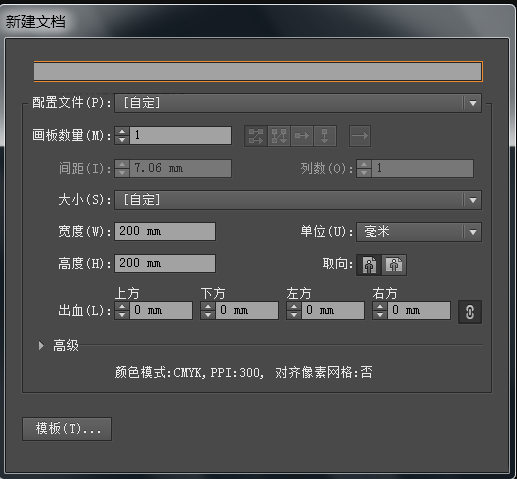The image size is (517, 479).
Task: Increase the 上方 top bleed stepper
Action: [122, 307]
